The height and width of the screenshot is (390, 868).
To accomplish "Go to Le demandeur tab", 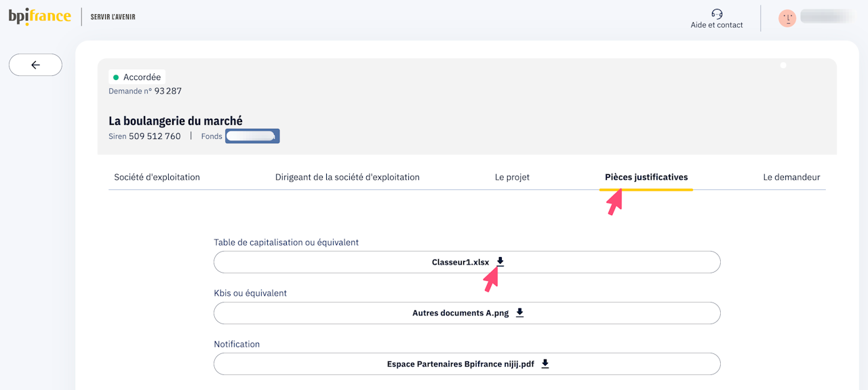I will pyautogui.click(x=791, y=177).
